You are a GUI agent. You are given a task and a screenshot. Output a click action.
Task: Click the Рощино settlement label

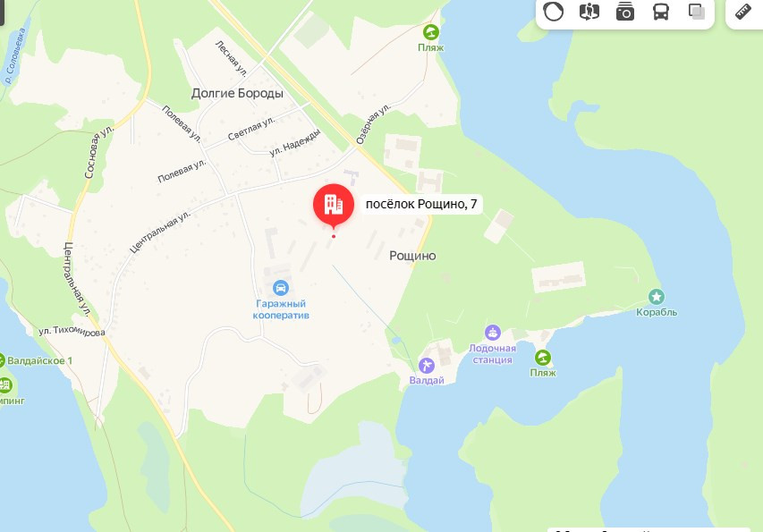click(x=412, y=256)
